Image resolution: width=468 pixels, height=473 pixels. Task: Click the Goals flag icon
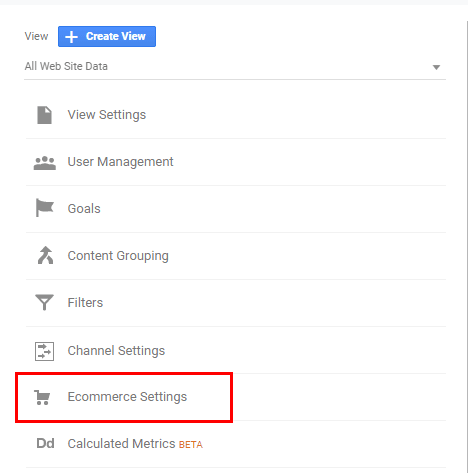44,208
